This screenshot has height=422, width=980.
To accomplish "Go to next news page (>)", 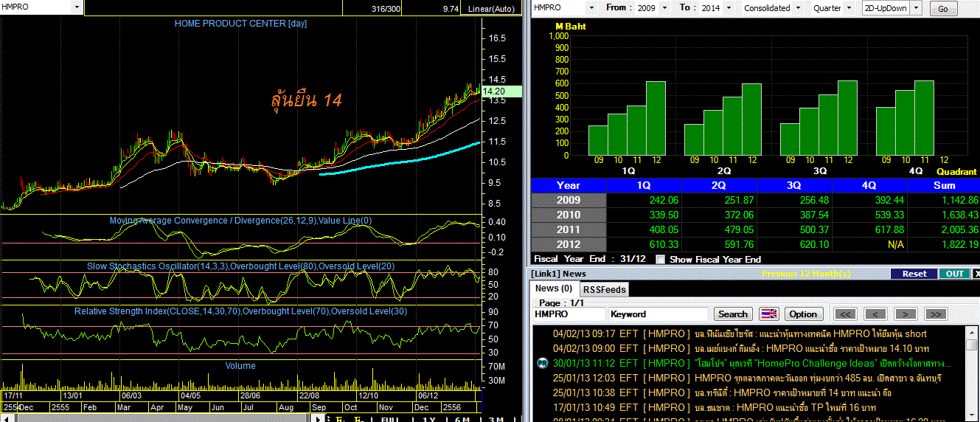I will click(905, 314).
